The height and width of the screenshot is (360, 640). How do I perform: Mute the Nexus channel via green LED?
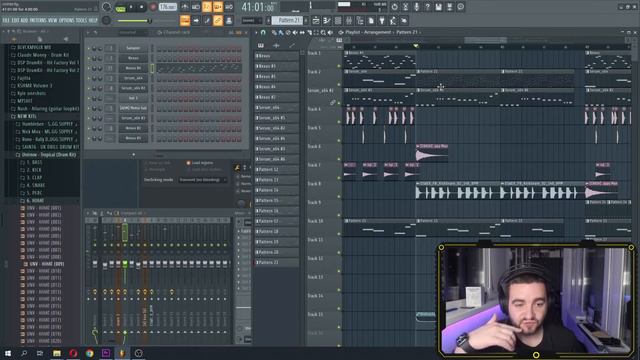click(x=89, y=58)
